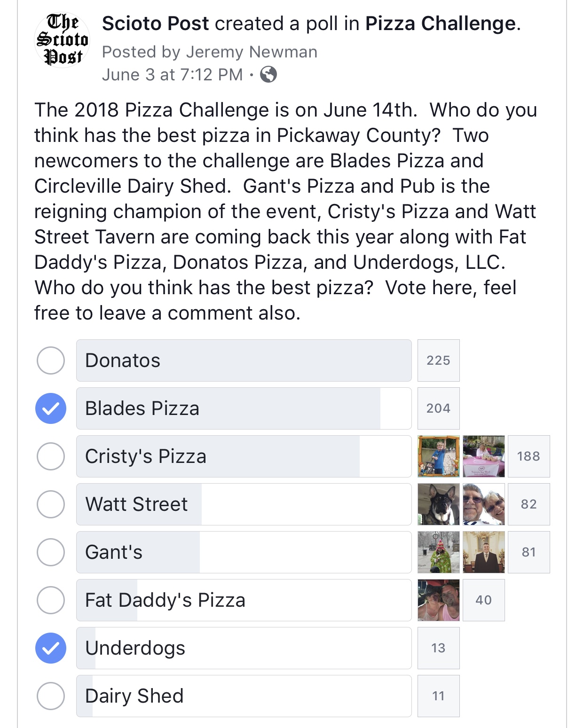Select the Donatos radio option

(x=51, y=360)
